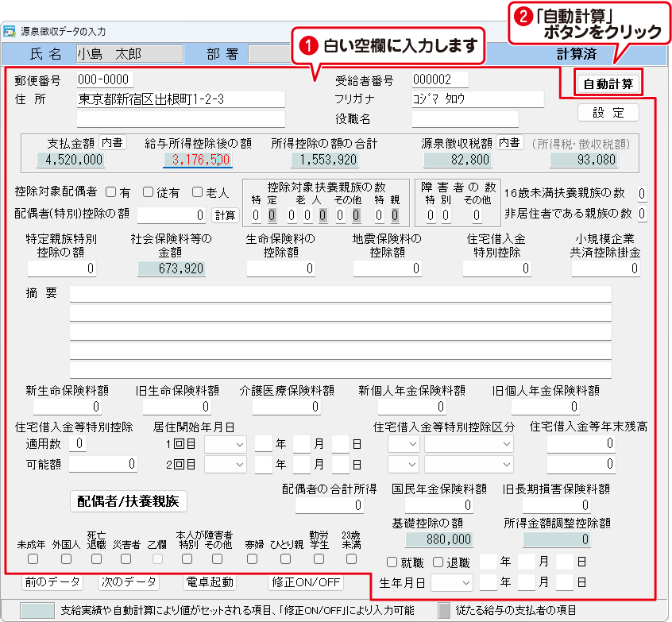
Task: Click the 自動計算 button
Action: (x=608, y=83)
